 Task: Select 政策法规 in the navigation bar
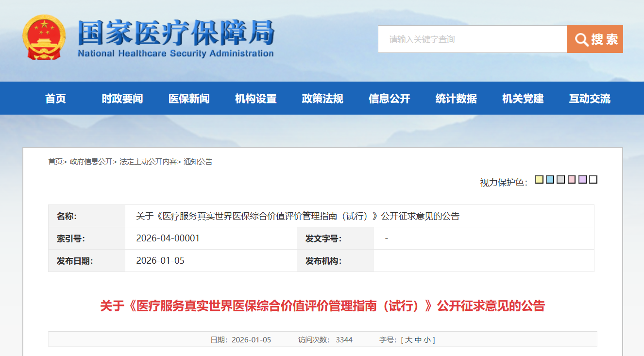click(322, 99)
